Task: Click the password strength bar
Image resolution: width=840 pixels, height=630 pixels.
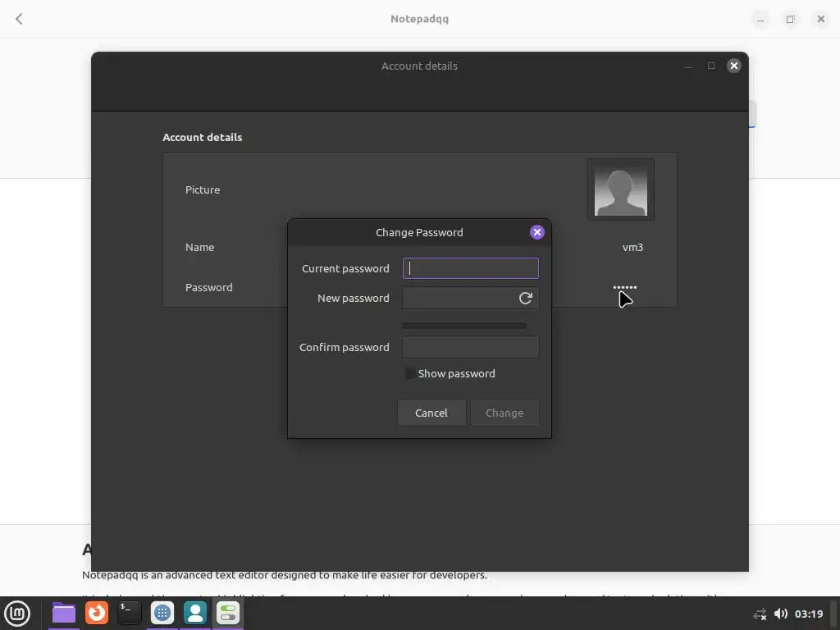Action: point(464,326)
